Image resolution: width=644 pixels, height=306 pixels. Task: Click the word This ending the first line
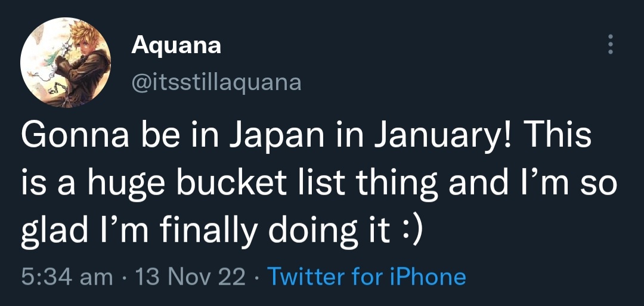556,137
